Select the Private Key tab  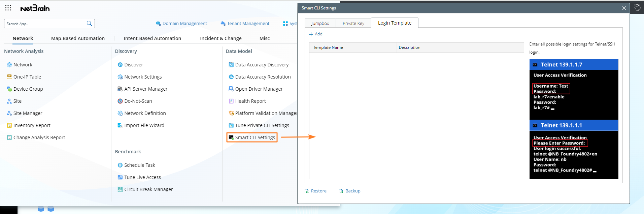tap(353, 23)
